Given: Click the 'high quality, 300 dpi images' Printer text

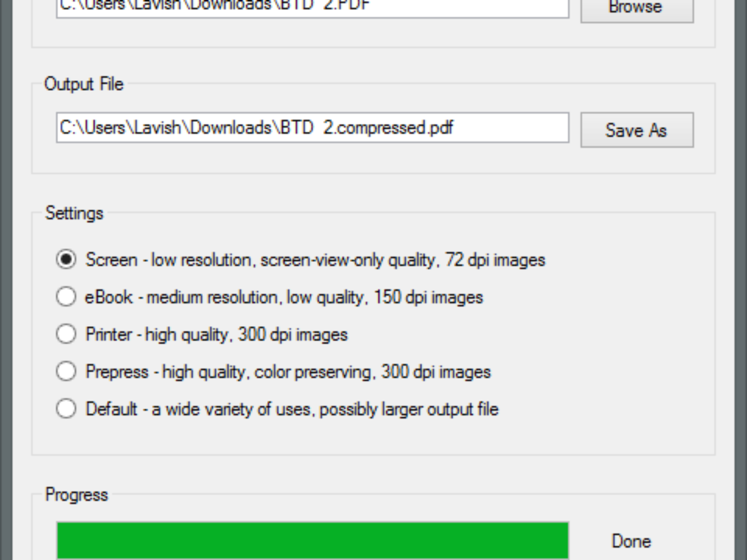Looking at the screenshot, I should pyautogui.click(x=247, y=334).
